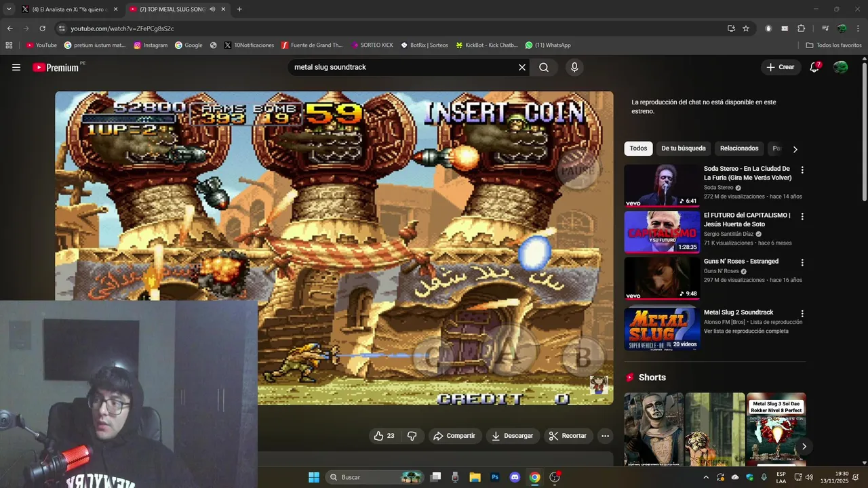Open File Explorer from the taskbar
The height and width of the screenshot is (488, 868).
click(x=475, y=477)
